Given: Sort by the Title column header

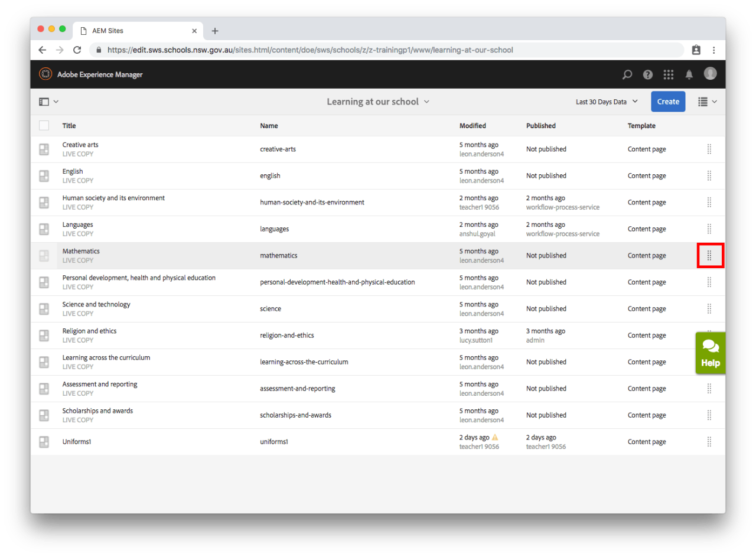Looking at the screenshot, I should pyautogui.click(x=69, y=126).
